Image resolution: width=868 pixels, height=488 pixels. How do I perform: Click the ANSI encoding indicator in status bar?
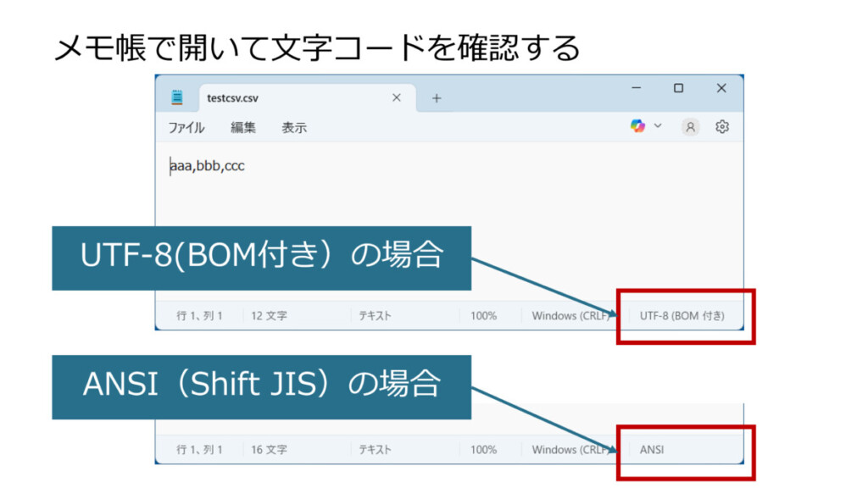[652, 450]
